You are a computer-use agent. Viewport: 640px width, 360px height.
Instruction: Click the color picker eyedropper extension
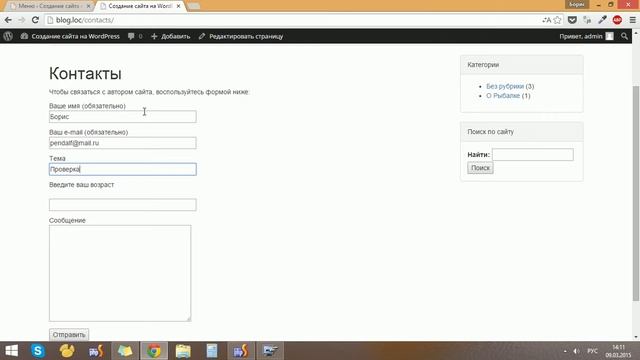coord(602,20)
